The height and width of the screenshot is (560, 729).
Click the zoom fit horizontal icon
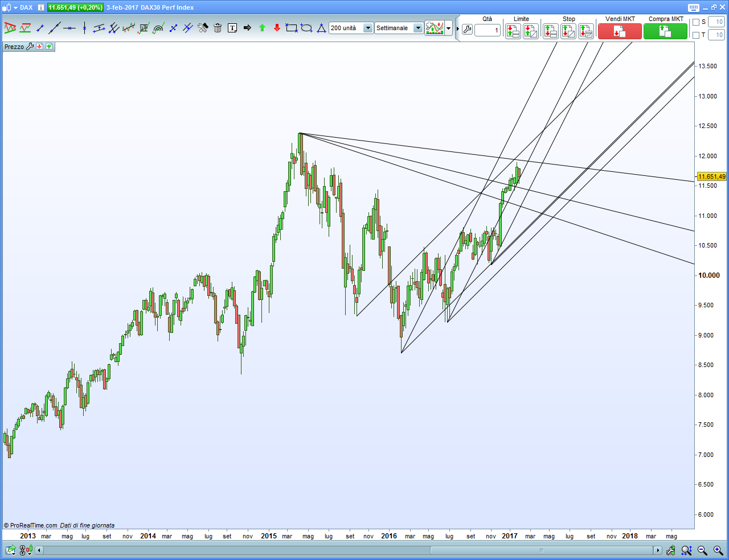686,550
